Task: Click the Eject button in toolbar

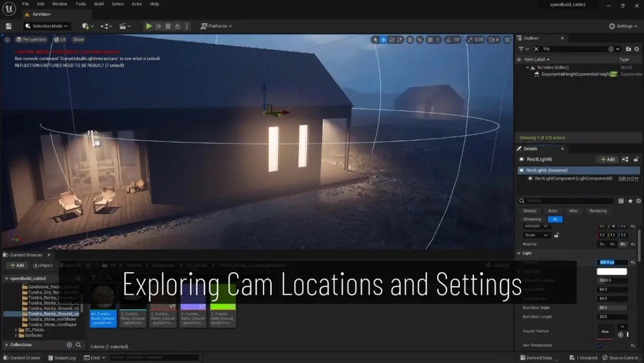Action: coord(177,26)
